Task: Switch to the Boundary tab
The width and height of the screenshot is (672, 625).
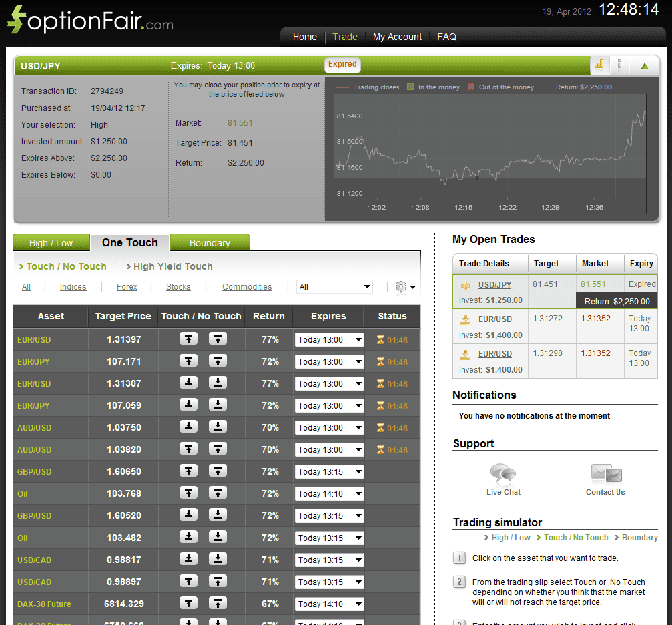Action: click(x=210, y=243)
